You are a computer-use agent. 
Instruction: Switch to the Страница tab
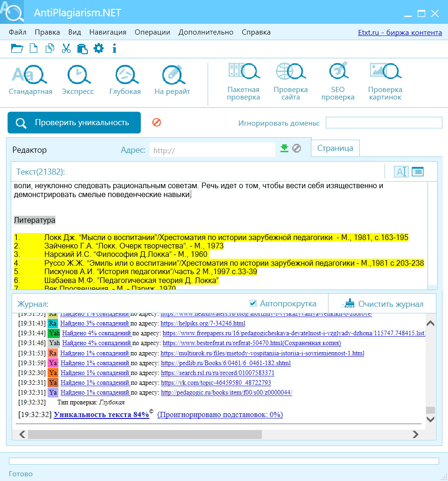coord(335,148)
